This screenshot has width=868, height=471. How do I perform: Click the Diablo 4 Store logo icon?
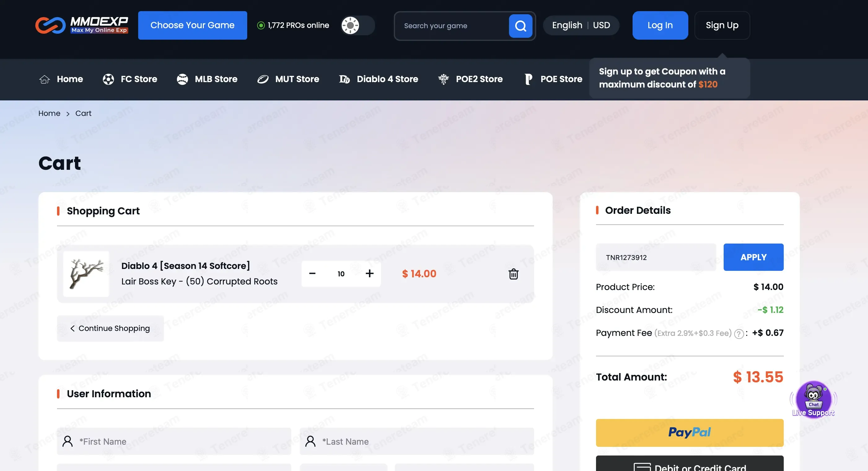click(344, 79)
